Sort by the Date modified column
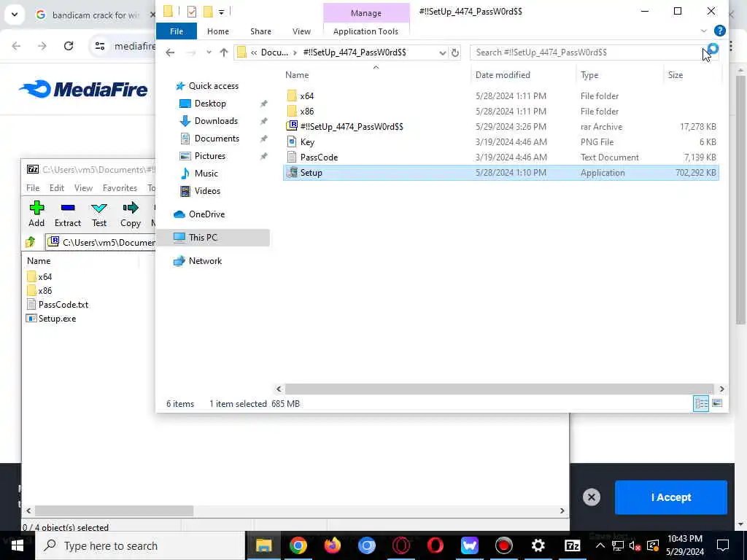Viewport: 747px width, 560px height. click(x=503, y=75)
